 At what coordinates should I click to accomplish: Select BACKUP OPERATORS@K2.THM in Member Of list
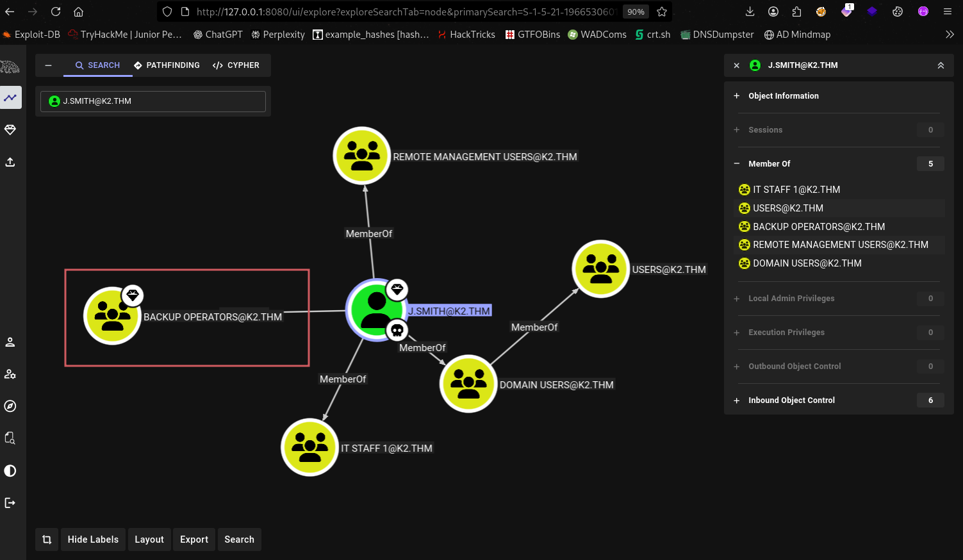point(818,227)
